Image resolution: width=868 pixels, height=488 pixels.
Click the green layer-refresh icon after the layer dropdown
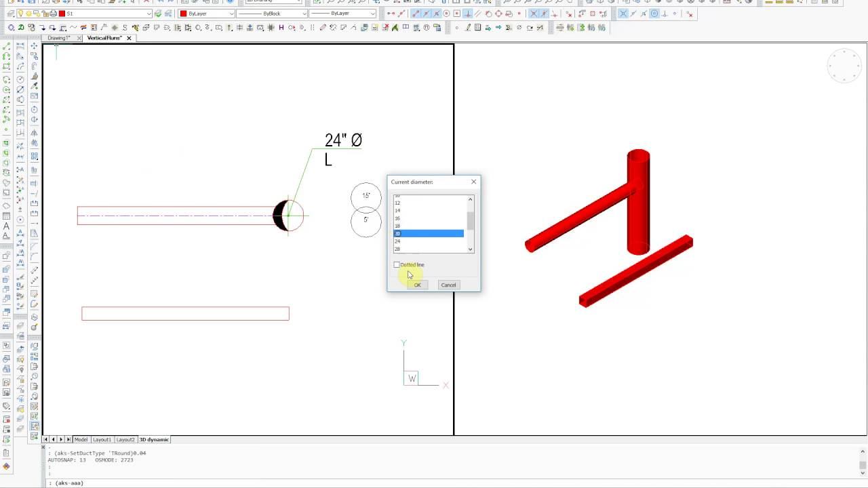(x=157, y=14)
